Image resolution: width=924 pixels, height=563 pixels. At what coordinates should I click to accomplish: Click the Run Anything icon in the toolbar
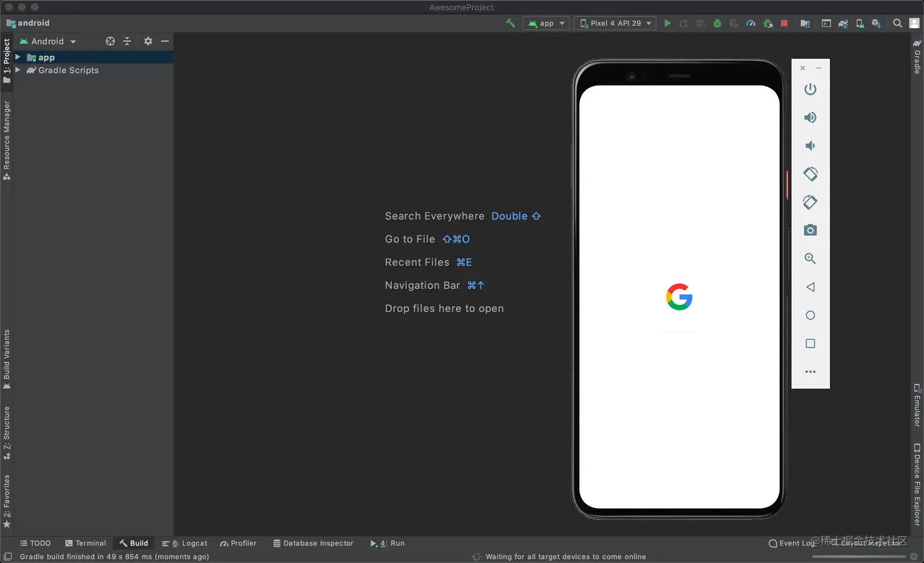pyautogui.click(x=826, y=23)
